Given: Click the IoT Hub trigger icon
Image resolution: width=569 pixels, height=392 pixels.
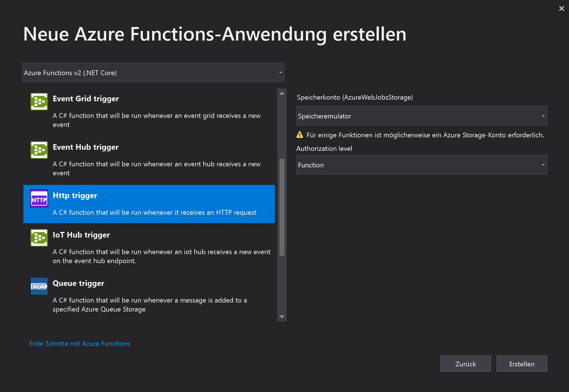Looking at the screenshot, I should [39, 238].
